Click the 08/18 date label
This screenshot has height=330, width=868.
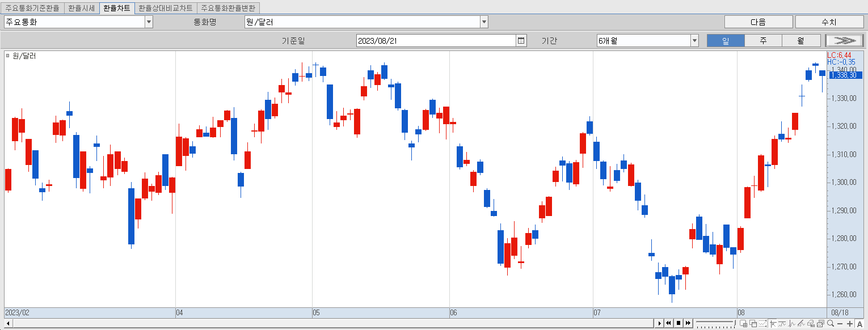(x=840, y=312)
